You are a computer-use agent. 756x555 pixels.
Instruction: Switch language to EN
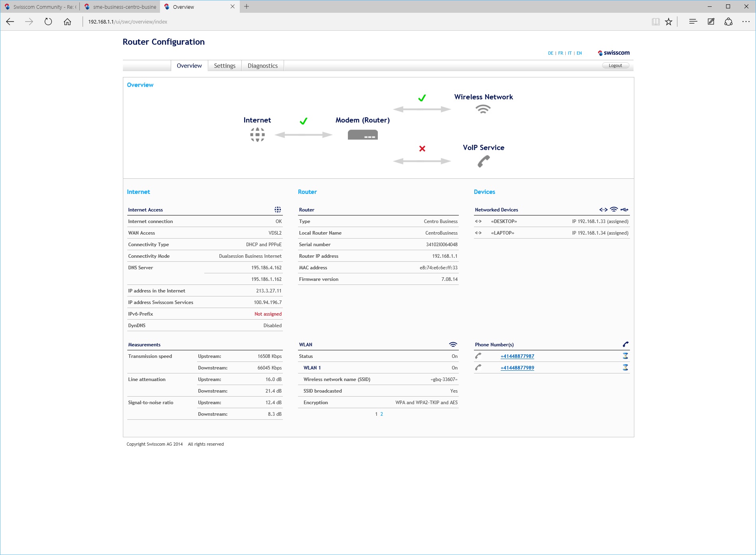579,53
